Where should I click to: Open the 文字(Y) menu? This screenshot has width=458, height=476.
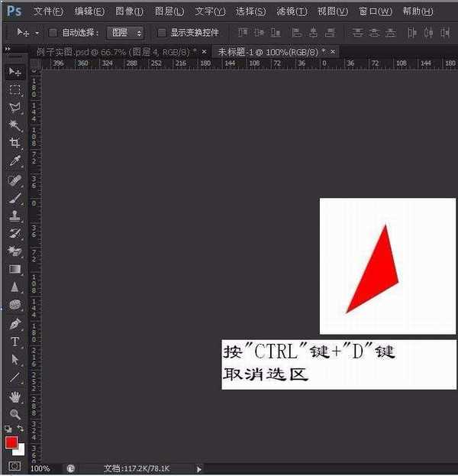point(210,11)
